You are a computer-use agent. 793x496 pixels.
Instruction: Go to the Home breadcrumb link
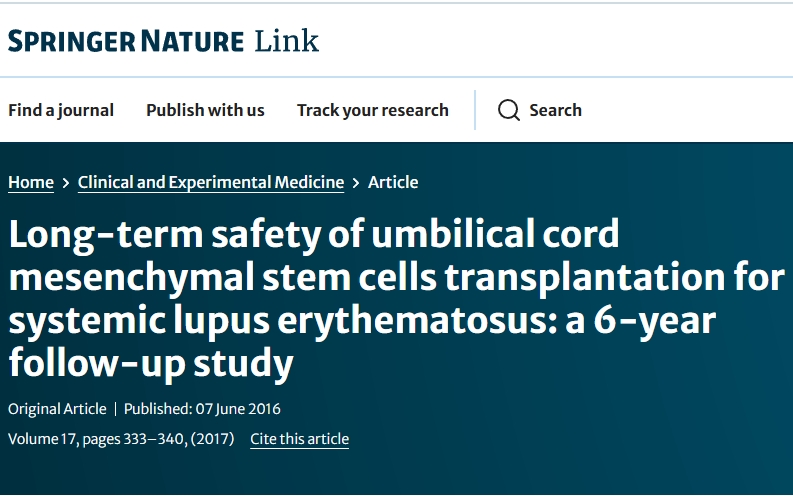[31, 182]
